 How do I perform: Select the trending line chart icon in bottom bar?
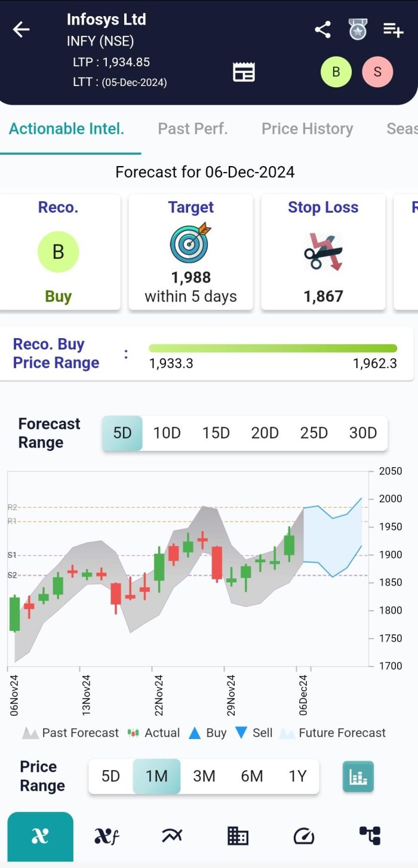pos(171,836)
